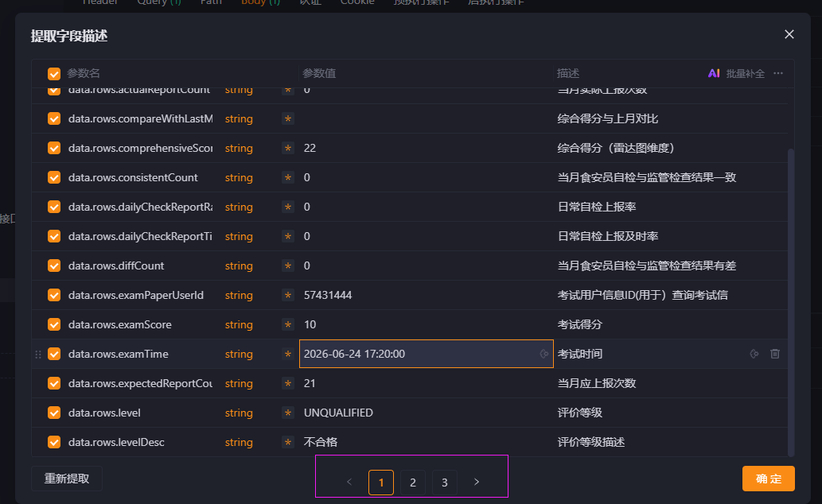Click the variable icon inside examTime value field
The width and height of the screenshot is (822, 504).
[x=544, y=355]
